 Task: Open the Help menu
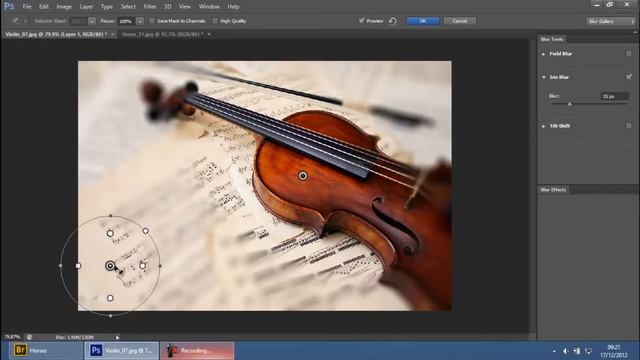(x=233, y=7)
